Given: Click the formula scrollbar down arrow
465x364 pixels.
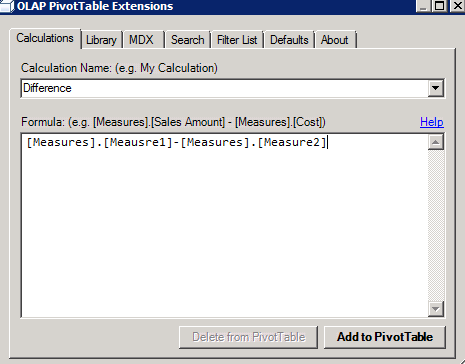Looking at the screenshot, I should pos(436,309).
